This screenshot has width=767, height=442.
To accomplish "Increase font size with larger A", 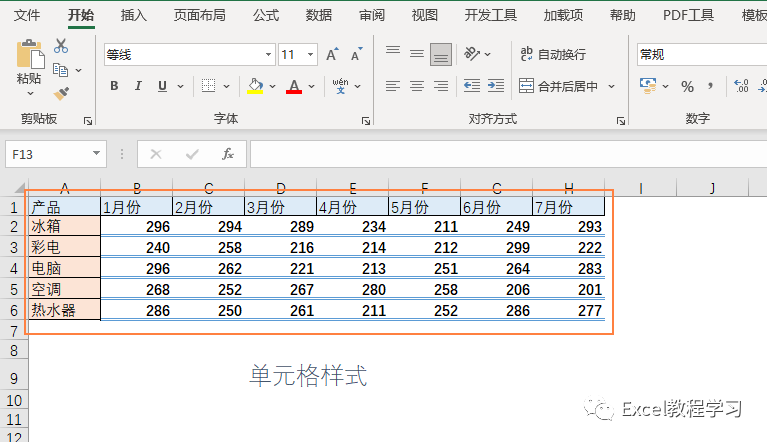I will click(x=332, y=54).
